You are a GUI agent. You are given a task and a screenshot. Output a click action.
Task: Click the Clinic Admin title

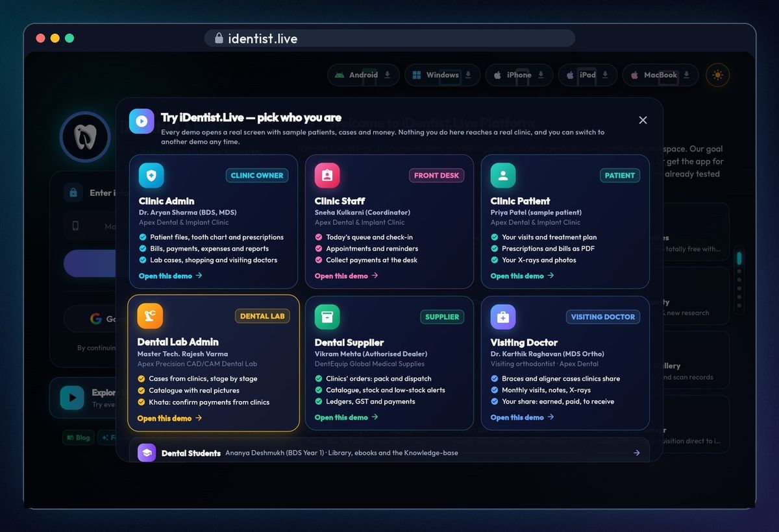point(166,201)
